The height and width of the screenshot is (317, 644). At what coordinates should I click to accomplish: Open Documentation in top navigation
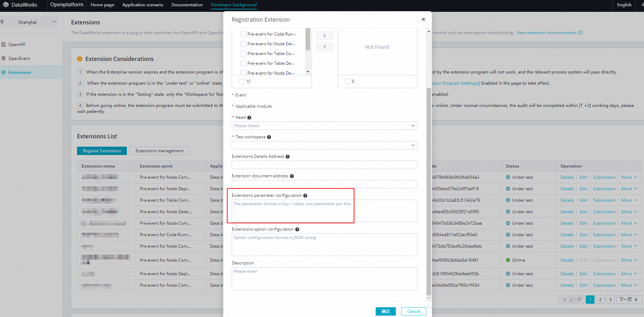pos(187,5)
